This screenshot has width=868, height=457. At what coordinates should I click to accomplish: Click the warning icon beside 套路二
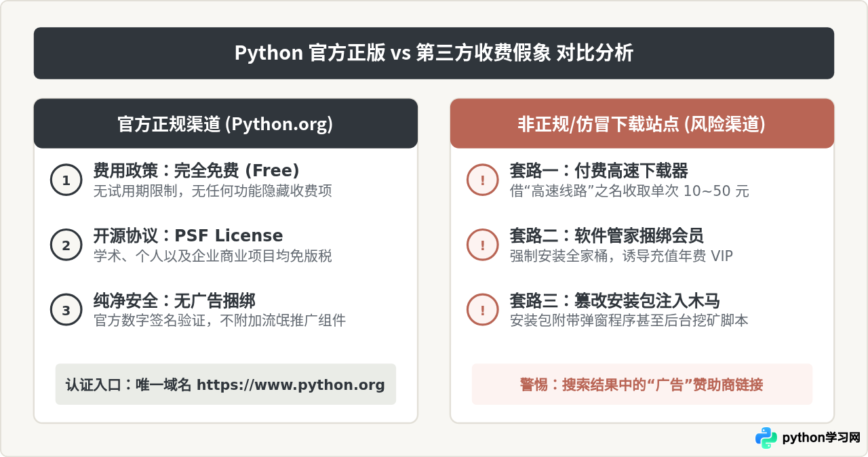482,245
